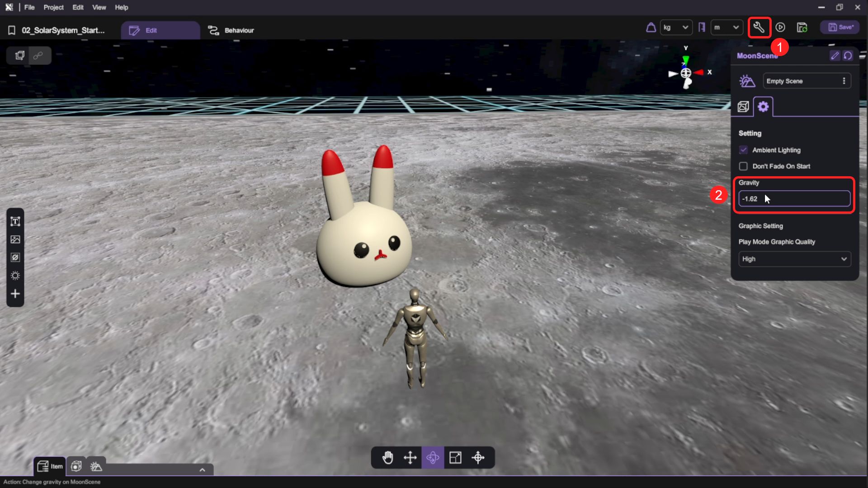Image resolution: width=868 pixels, height=488 pixels.
Task: Uncheck Ambient Lighting checkbox
Action: click(x=743, y=150)
